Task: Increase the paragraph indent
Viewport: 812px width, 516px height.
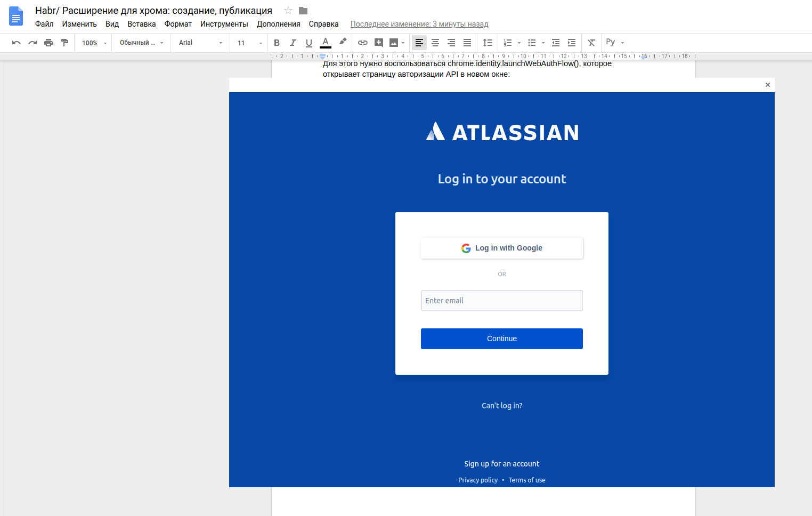Action: [x=572, y=43]
